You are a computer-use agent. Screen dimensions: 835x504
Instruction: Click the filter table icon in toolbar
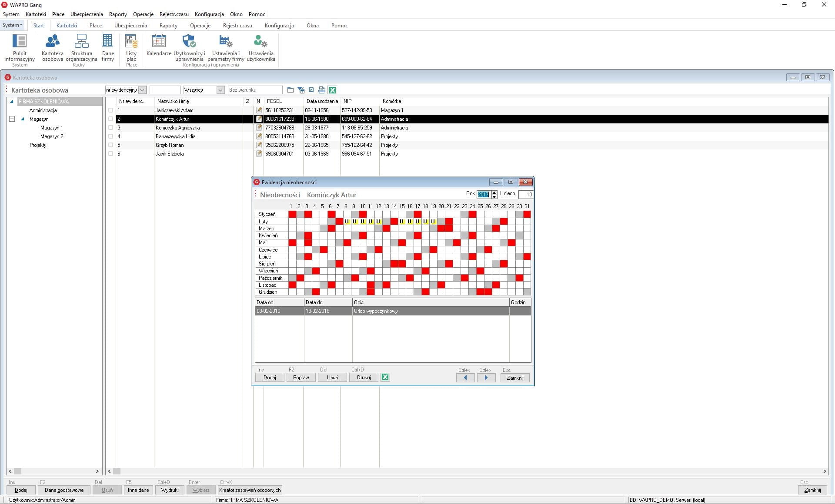[301, 90]
